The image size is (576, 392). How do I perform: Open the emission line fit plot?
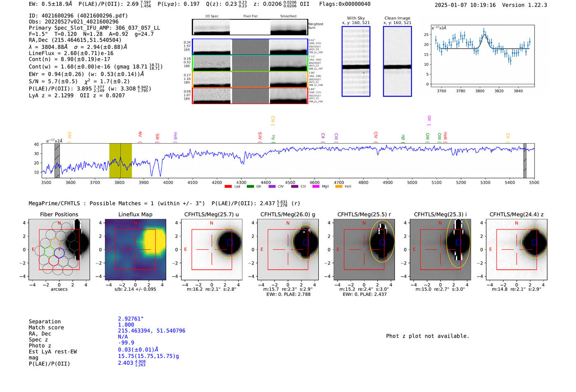click(x=483, y=56)
